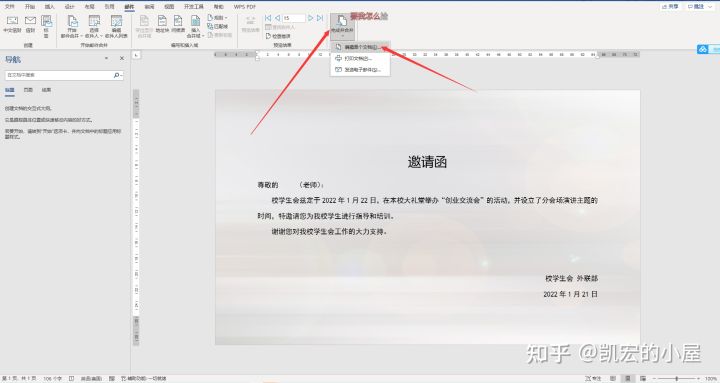Go to previous record arrow

point(277,18)
